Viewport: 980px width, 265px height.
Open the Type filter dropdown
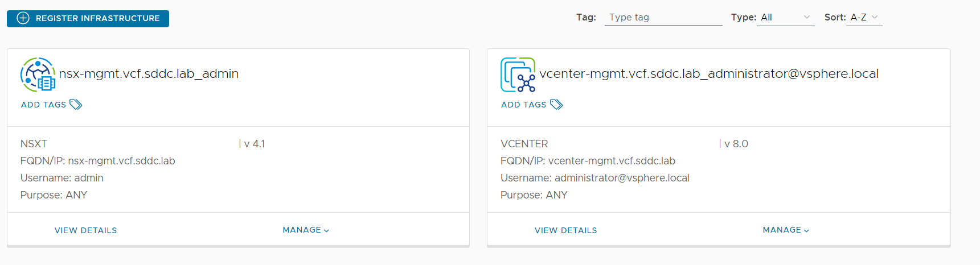785,18
